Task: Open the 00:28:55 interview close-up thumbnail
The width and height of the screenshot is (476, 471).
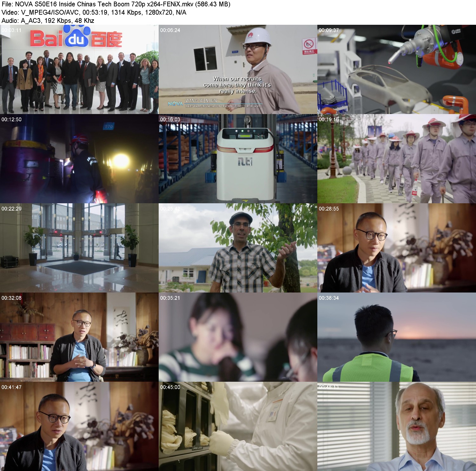Action: coord(397,248)
